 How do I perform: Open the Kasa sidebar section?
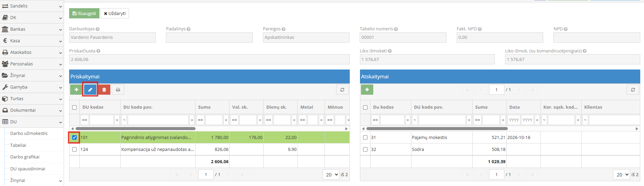point(32,41)
